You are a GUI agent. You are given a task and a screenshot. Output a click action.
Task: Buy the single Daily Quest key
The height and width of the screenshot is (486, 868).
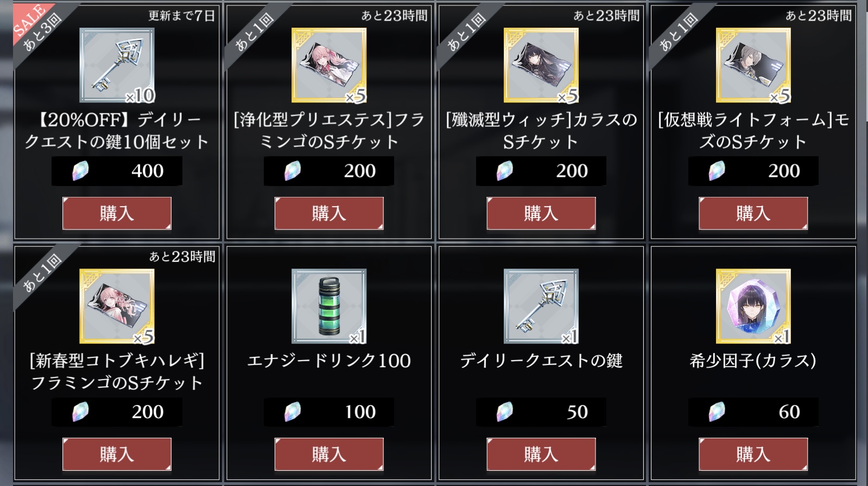coord(541,454)
